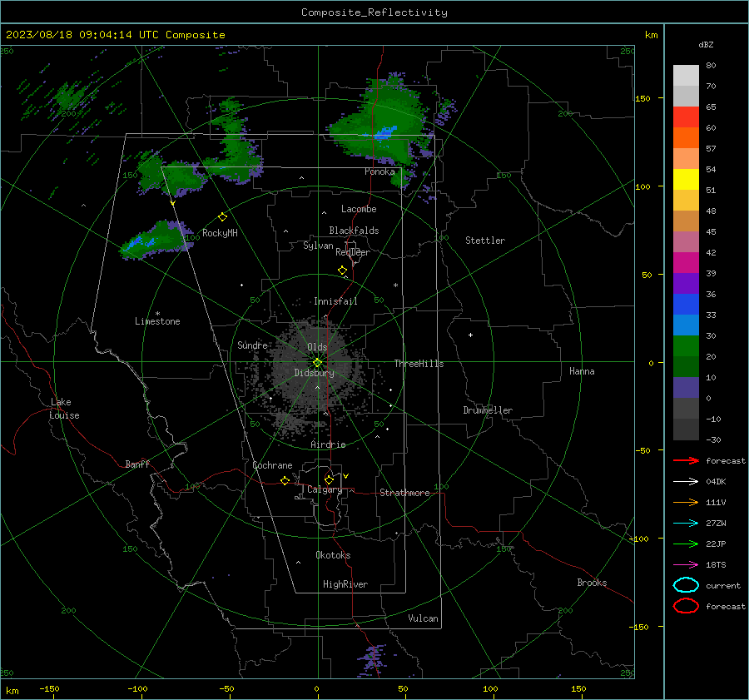749x700 pixels.
Task: Click the yellow diamond marker near RockyMH
Action: [222, 217]
